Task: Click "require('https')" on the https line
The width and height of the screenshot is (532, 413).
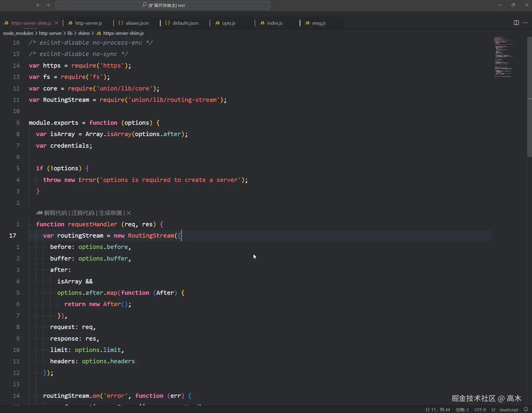Action: [x=99, y=66]
